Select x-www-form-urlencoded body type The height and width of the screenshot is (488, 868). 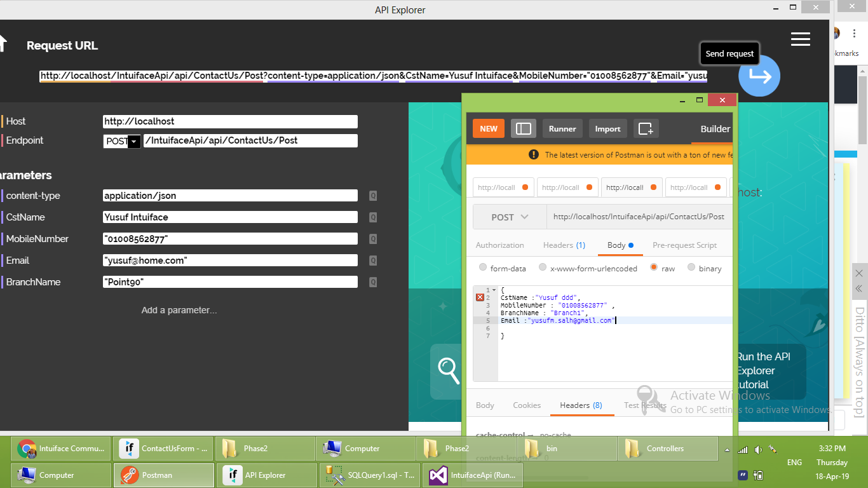[543, 268]
